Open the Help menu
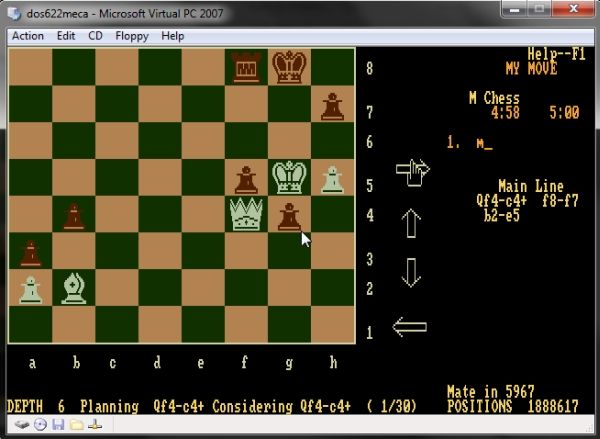Image resolution: width=600 pixels, height=439 pixels. 173,36
